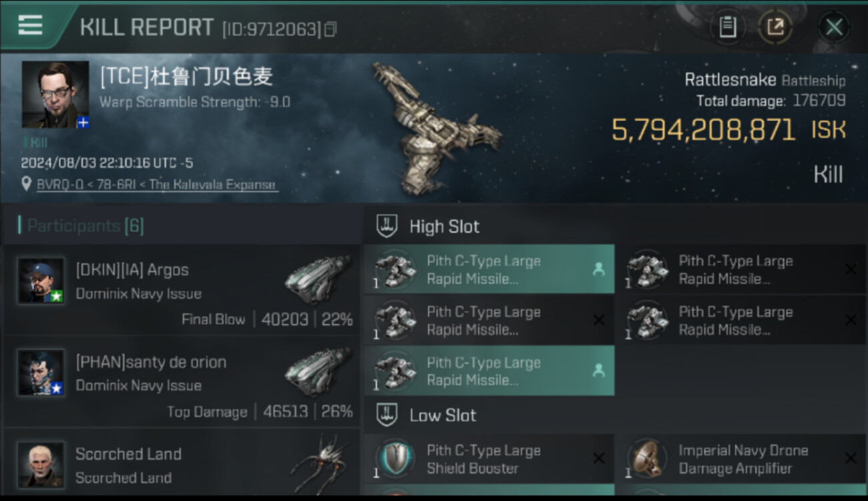Open the BVRQ-0 location link

point(157,184)
